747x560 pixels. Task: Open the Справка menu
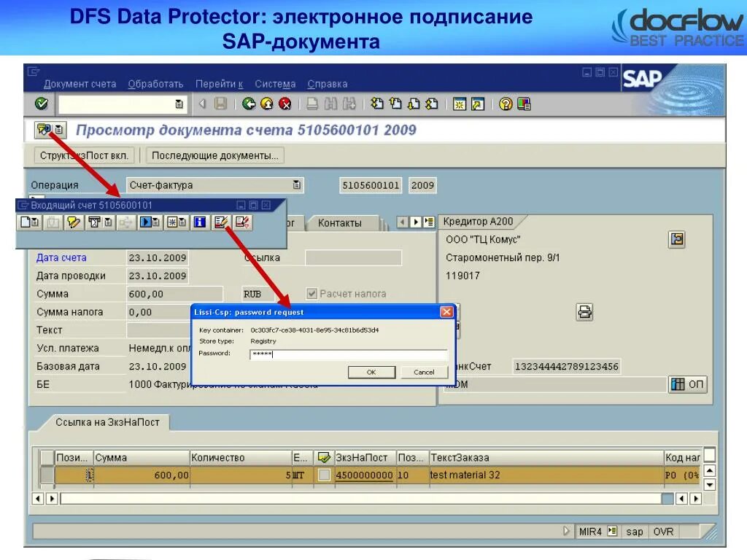[328, 85]
